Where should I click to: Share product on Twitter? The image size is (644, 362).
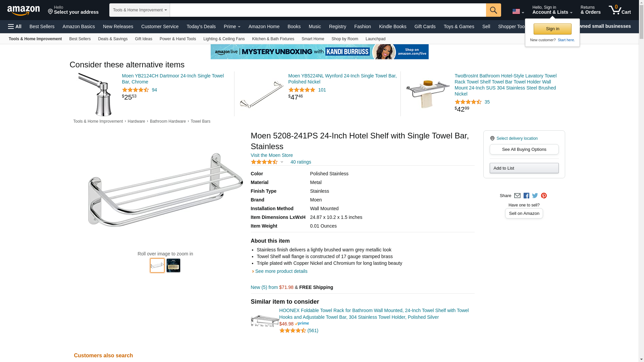pyautogui.click(x=535, y=196)
